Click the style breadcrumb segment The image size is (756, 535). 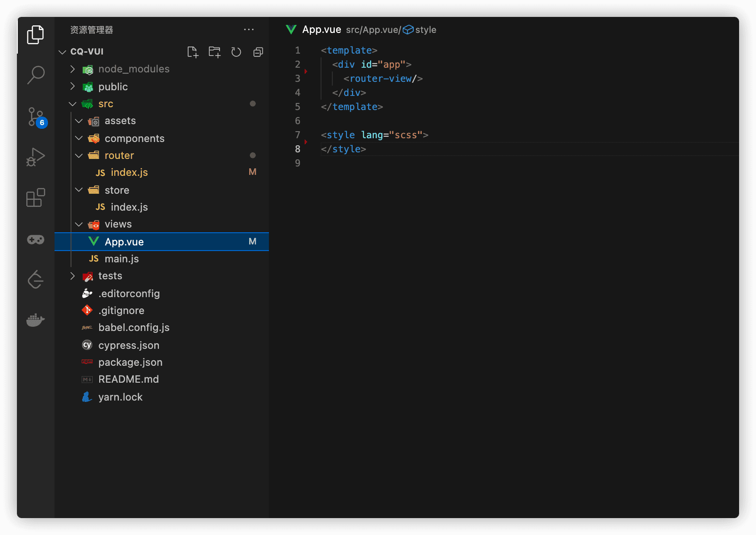tap(425, 30)
